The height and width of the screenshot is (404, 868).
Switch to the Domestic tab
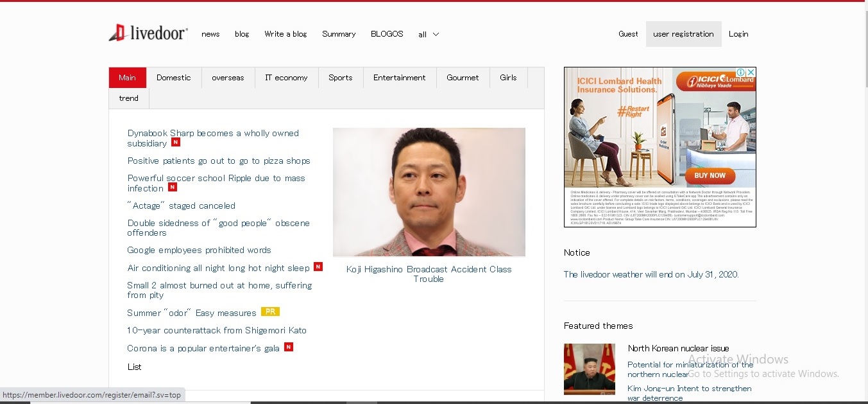(174, 78)
